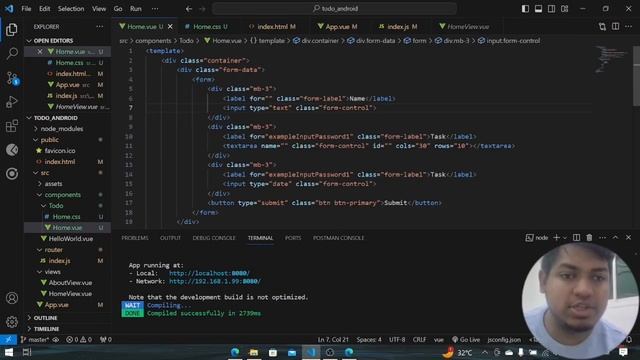The width and height of the screenshot is (640, 360).
Task: Switch to the DEBUG CONSOLE tab
Action: click(214, 238)
